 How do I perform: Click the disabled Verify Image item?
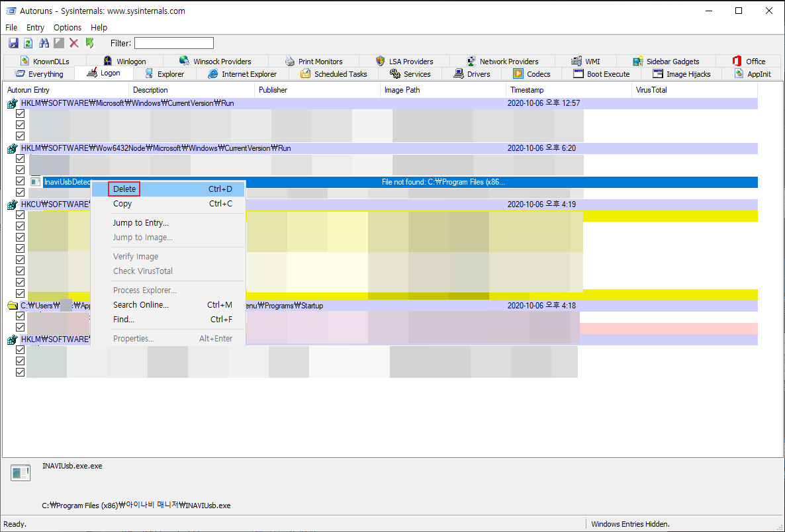click(x=168, y=256)
